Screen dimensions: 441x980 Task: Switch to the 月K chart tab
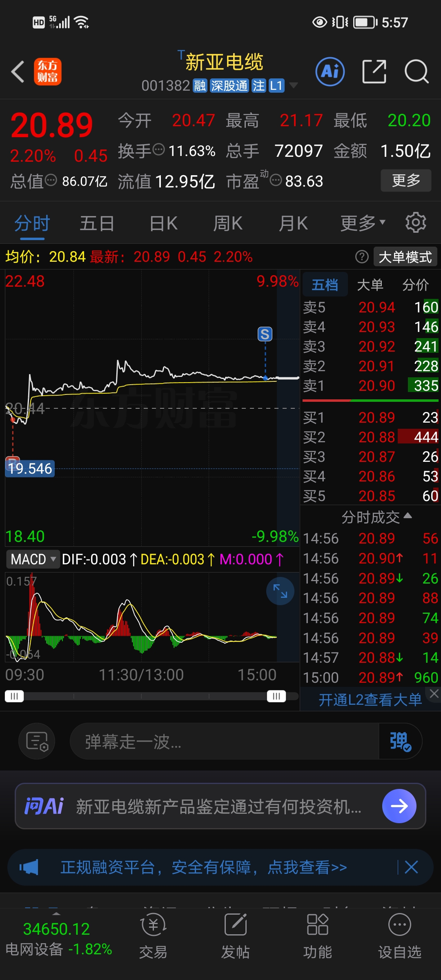click(x=293, y=224)
